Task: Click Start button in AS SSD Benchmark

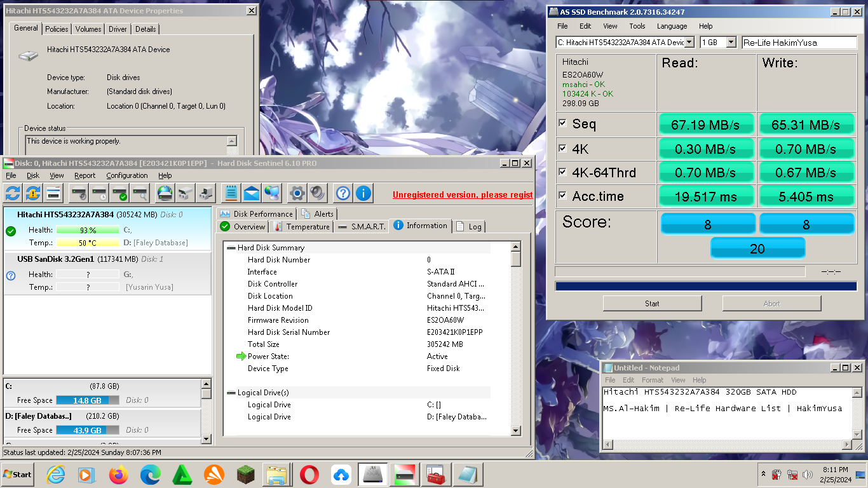Action: point(653,303)
